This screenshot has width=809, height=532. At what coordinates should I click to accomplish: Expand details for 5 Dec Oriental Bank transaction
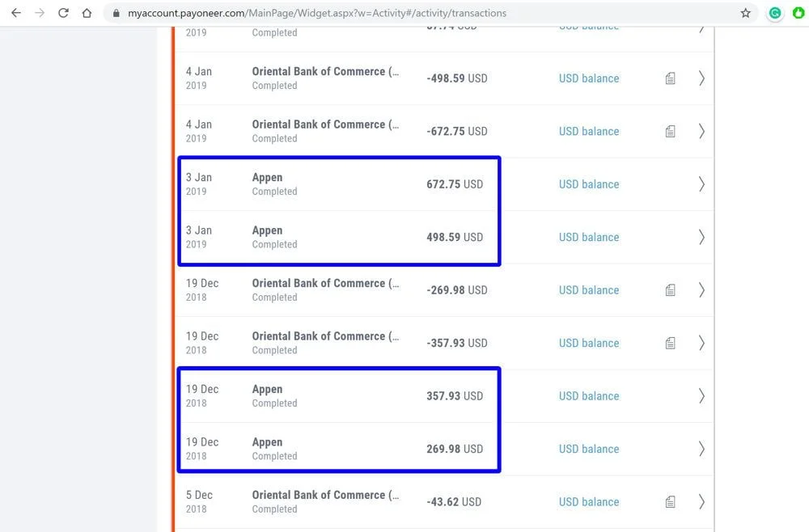(x=701, y=501)
